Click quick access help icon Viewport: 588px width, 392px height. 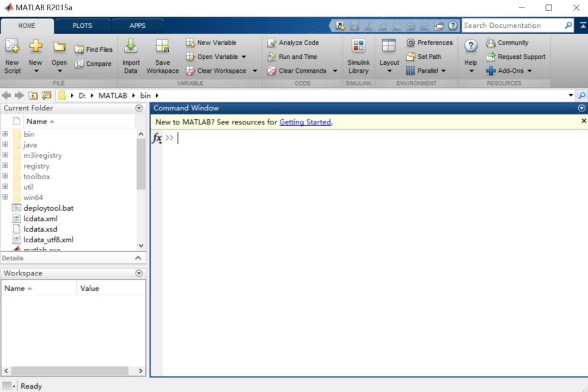(452, 26)
